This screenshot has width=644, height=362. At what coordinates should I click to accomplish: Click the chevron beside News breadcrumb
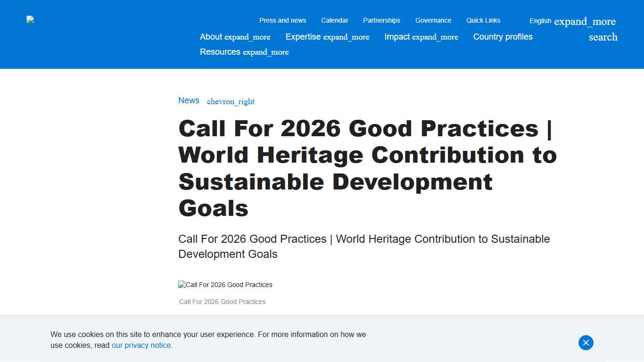[x=231, y=101]
